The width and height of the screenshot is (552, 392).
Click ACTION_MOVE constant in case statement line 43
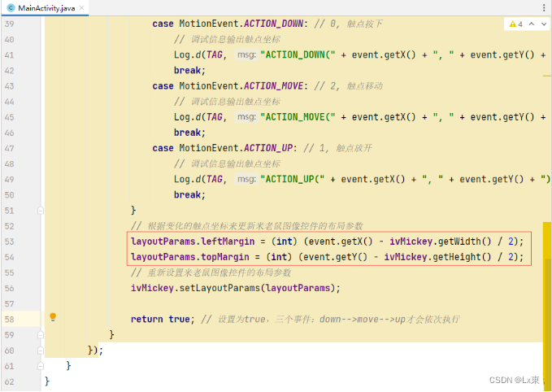(273, 86)
